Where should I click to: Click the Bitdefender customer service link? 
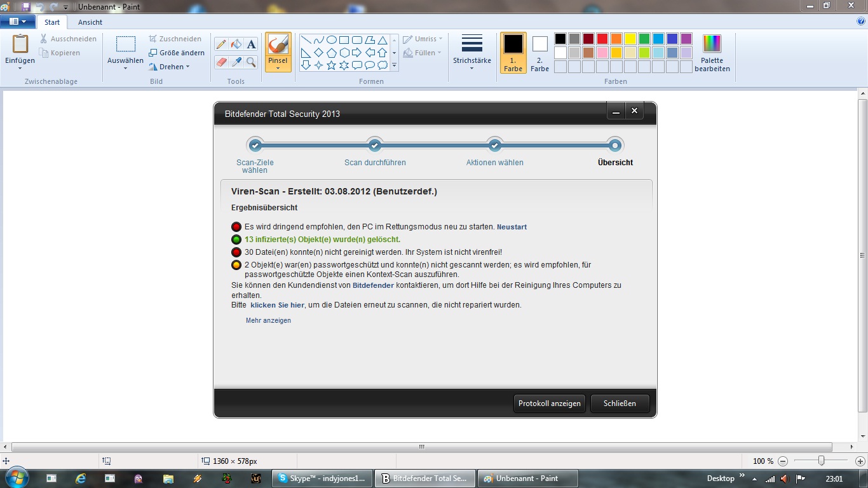[373, 285]
